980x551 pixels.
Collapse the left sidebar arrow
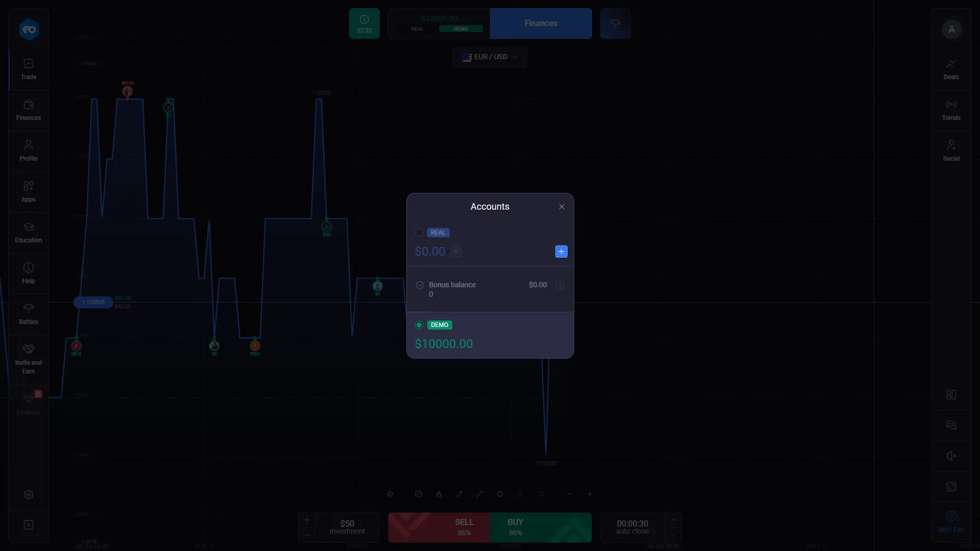click(x=29, y=525)
